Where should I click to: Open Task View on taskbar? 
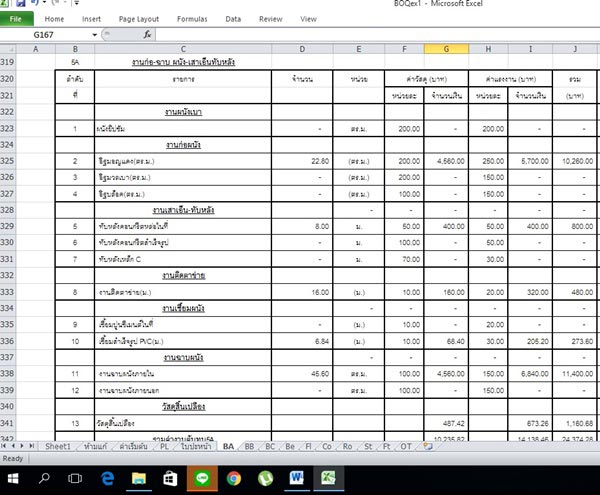tap(75, 479)
